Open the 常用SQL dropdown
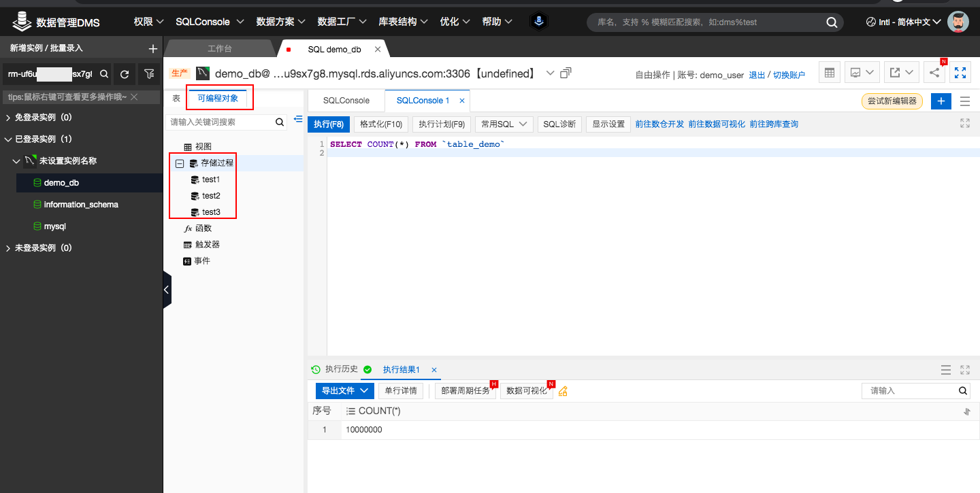This screenshot has height=493, width=980. point(502,124)
